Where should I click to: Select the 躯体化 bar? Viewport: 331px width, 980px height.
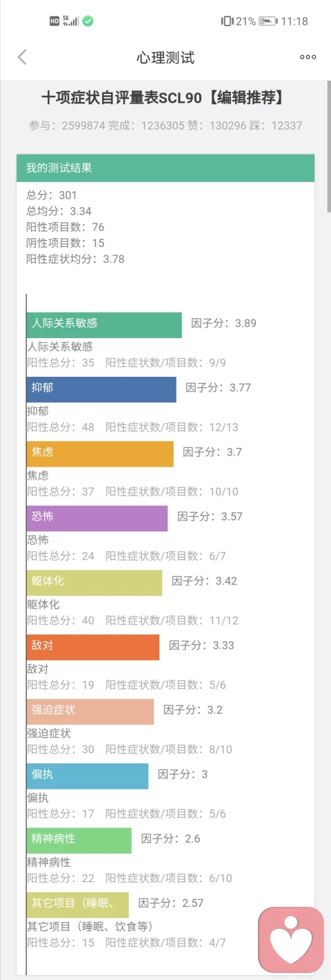coord(94,582)
